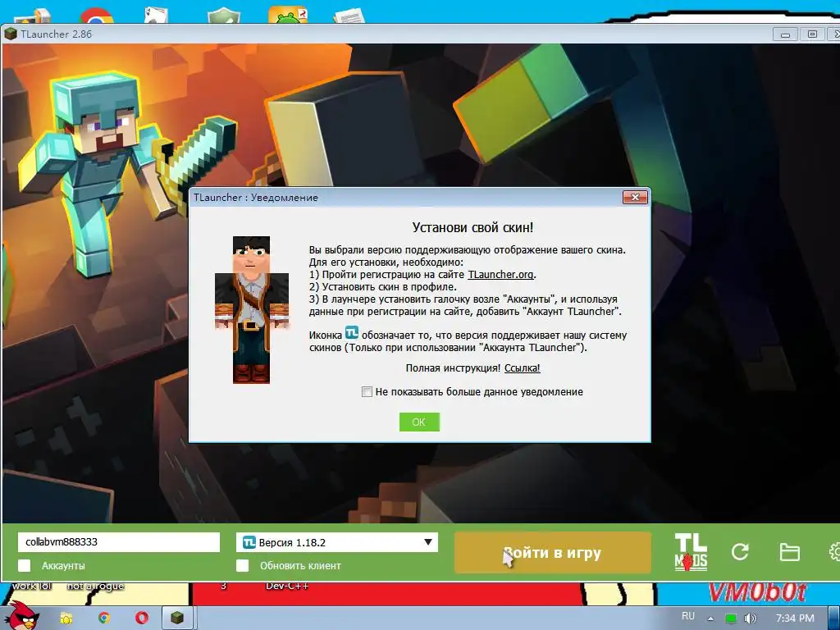840x630 pixels.
Task: Minimize the TLauncher 2.86 window
Action: [x=785, y=34]
